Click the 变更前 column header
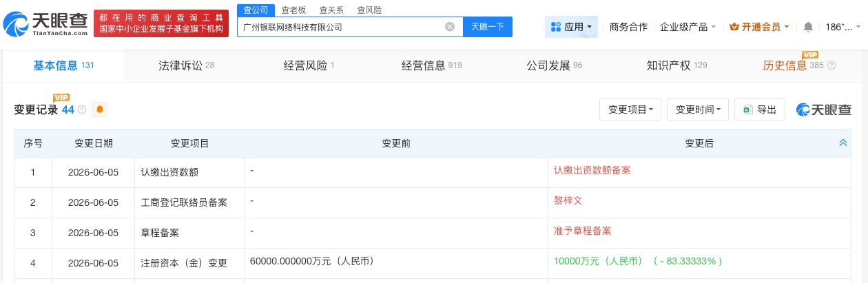This screenshot has height=283, width=868. click(x=396, y=143)
